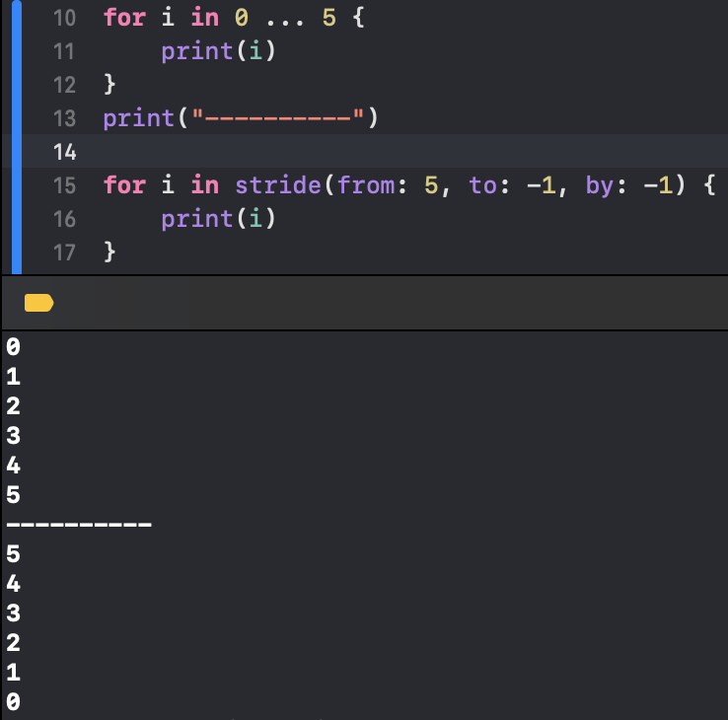Click the 'for' keyword on line 15
The width and height of the screenshot is (728, 720).
(124, 184)
